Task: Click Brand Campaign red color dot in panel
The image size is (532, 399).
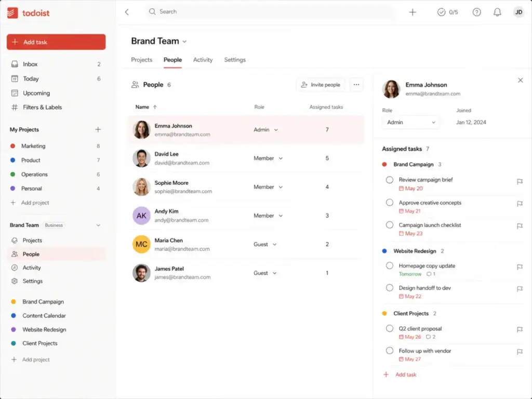Action: (x=384, y=165)
